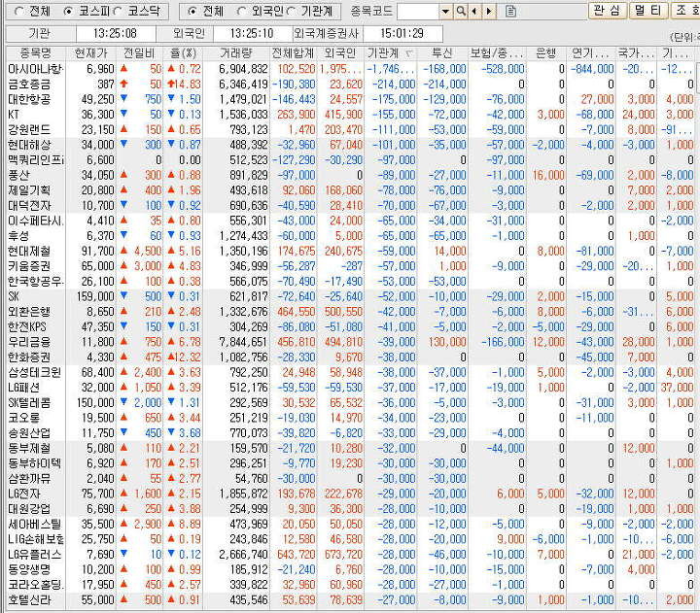Select the 제일기획 stock row name

(29, 190)
